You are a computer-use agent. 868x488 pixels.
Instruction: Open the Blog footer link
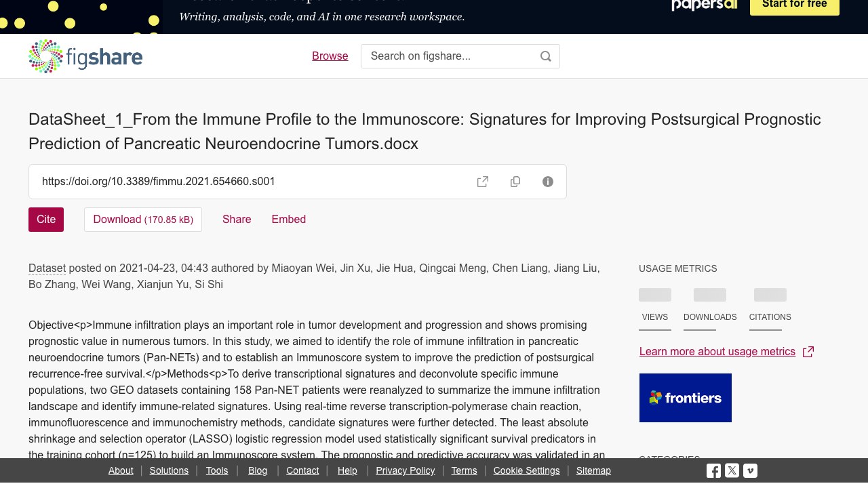[x=258, y=470]
